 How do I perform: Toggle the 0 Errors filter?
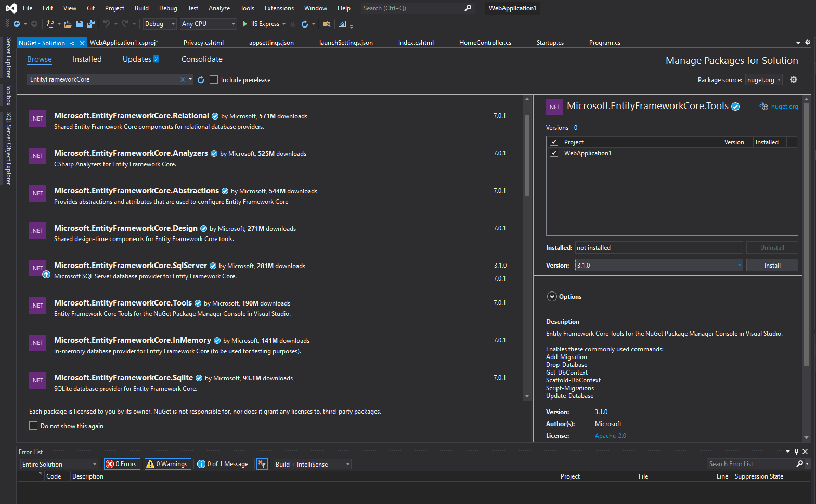pos(122,464)
